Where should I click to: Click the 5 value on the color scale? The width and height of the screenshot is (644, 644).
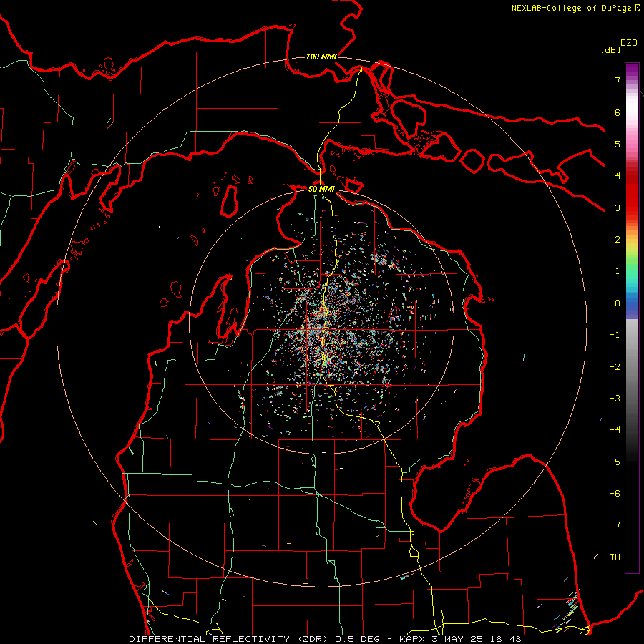pyautogui.click(x=618, y=144)
